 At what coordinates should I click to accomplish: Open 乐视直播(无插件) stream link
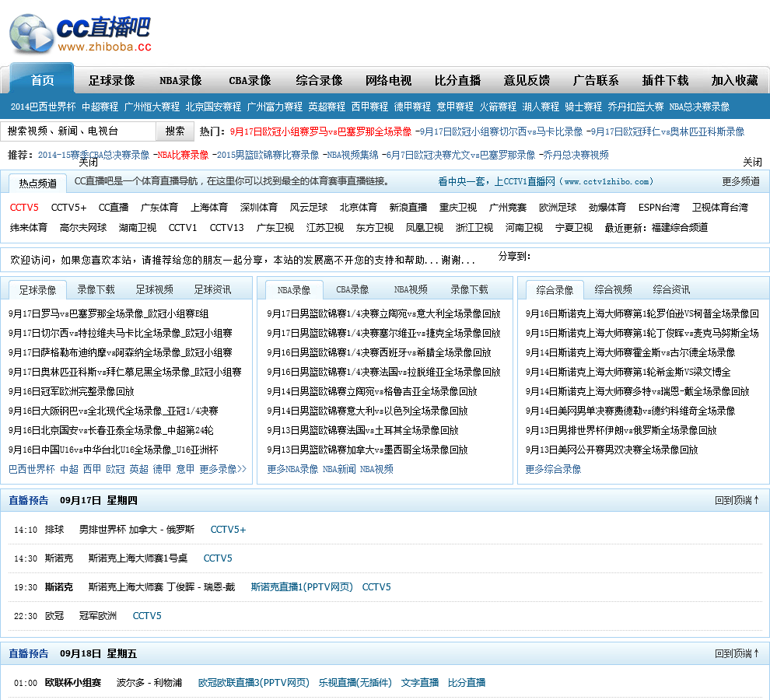pos(355,682)
